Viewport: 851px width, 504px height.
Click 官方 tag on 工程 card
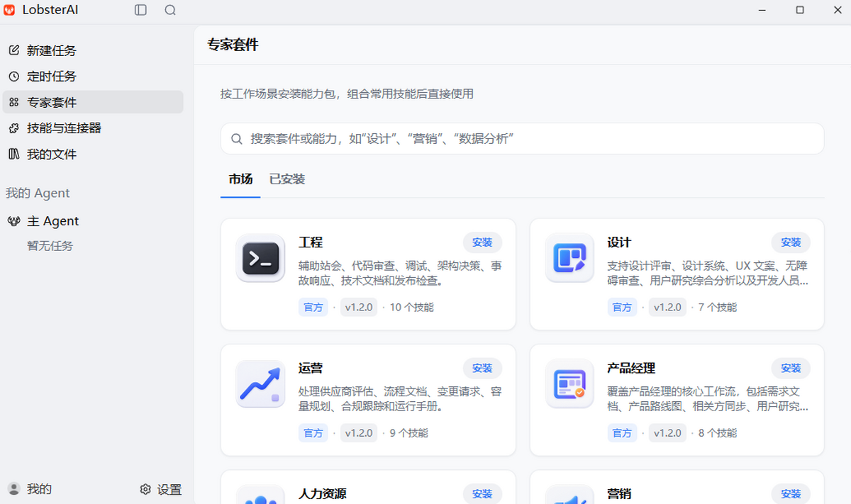(x=313, y=307)
